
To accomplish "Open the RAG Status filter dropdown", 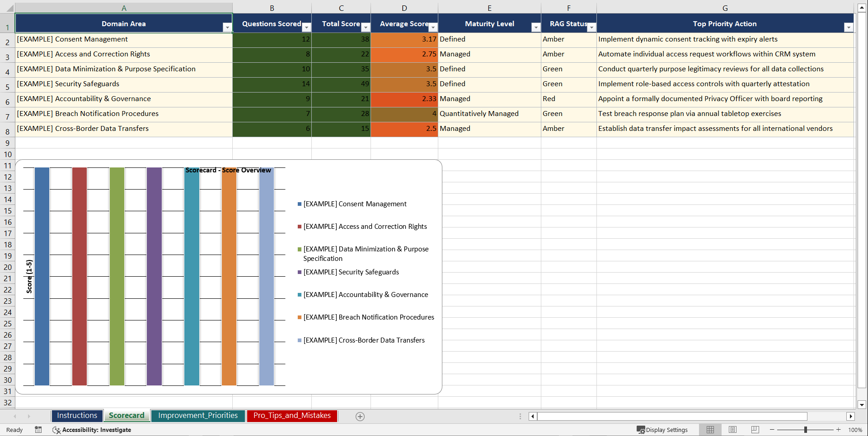I will (x=591, y=27).
